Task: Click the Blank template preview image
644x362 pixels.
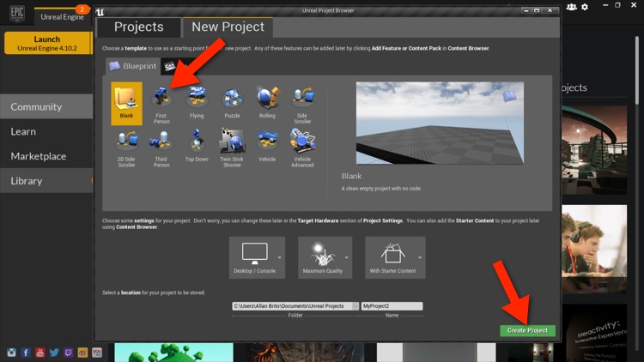Action: pos(440,124)
